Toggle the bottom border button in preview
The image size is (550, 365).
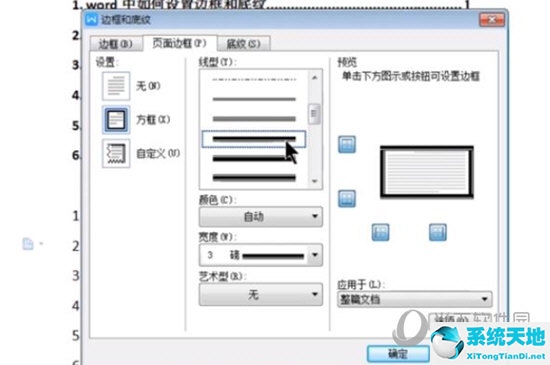347,198
